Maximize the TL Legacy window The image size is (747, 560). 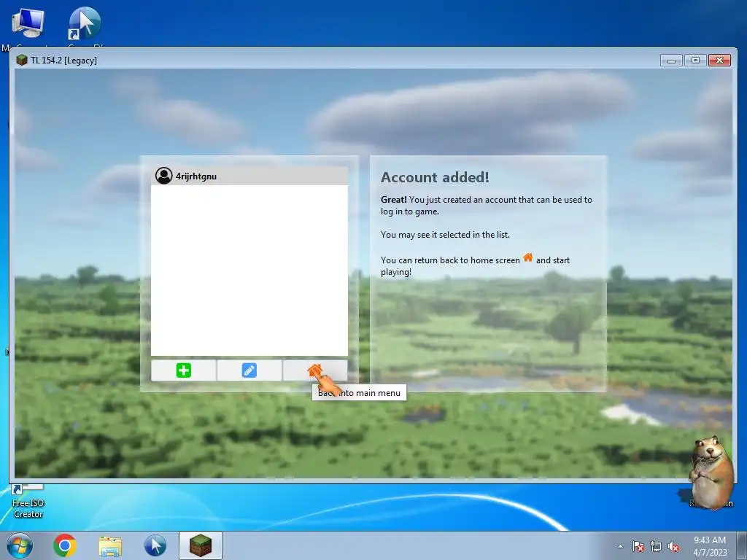[x=695, y=61]
